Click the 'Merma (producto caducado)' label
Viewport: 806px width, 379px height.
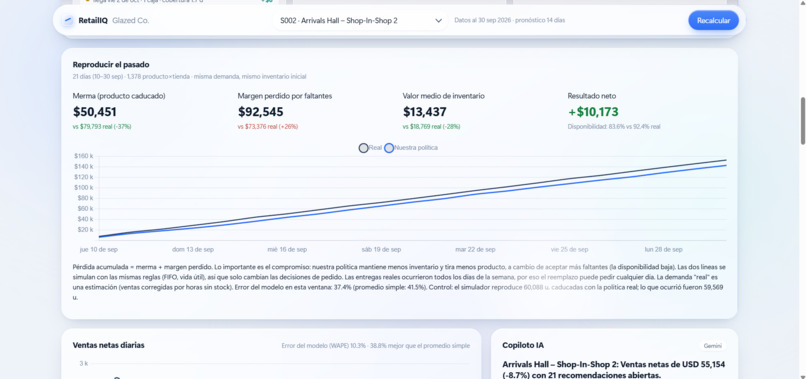(x=119, y=96)
